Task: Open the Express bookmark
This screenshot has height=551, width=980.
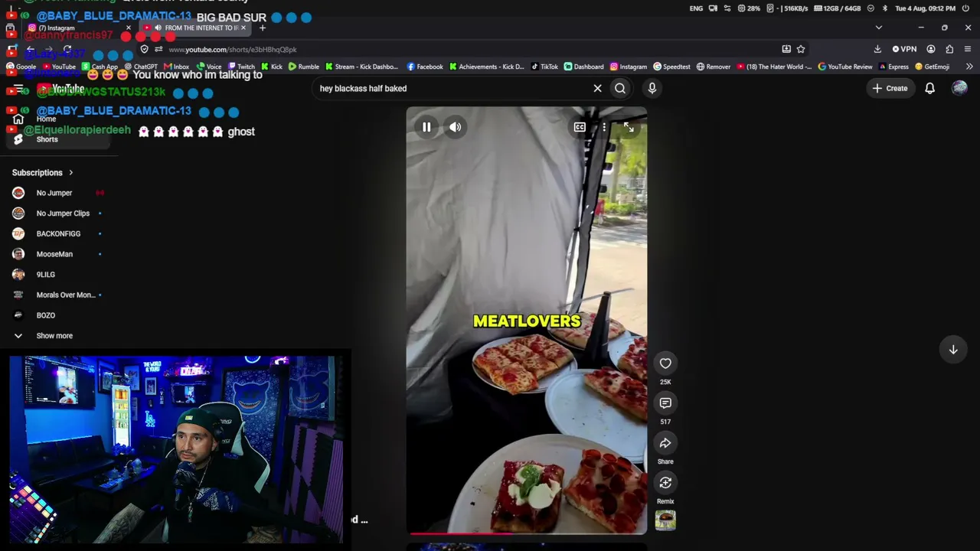Action: coord(893,67)
